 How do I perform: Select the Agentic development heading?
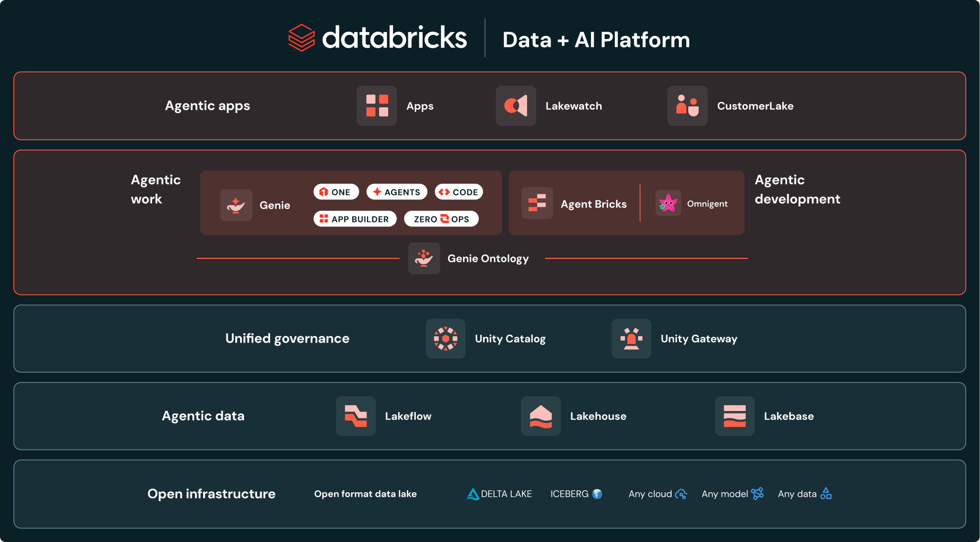(797, 189)
